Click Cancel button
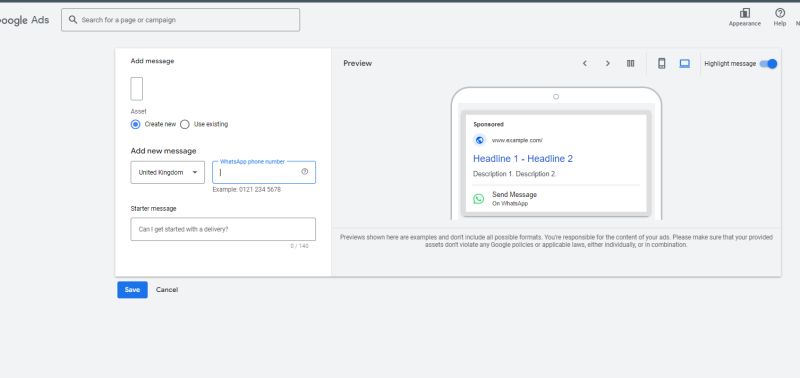The width and height of the screenshot is (800, 378). pos(167,290)
